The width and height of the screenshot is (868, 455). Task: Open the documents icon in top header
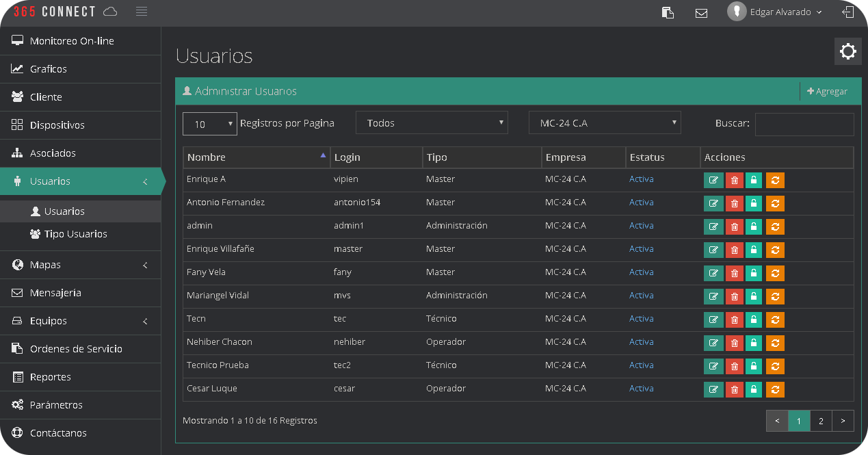coord(668,12)
